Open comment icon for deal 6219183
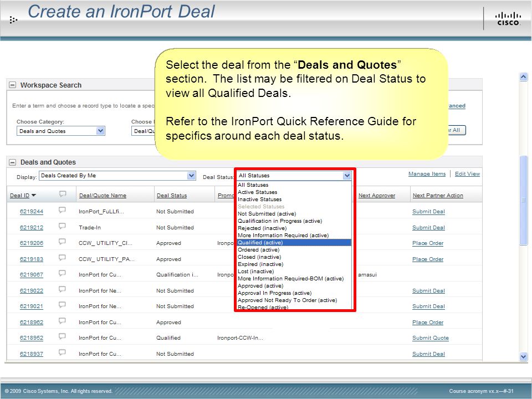The width and height of the screenshot is (532, 399). pyautogui.click(x=62, y=258)
